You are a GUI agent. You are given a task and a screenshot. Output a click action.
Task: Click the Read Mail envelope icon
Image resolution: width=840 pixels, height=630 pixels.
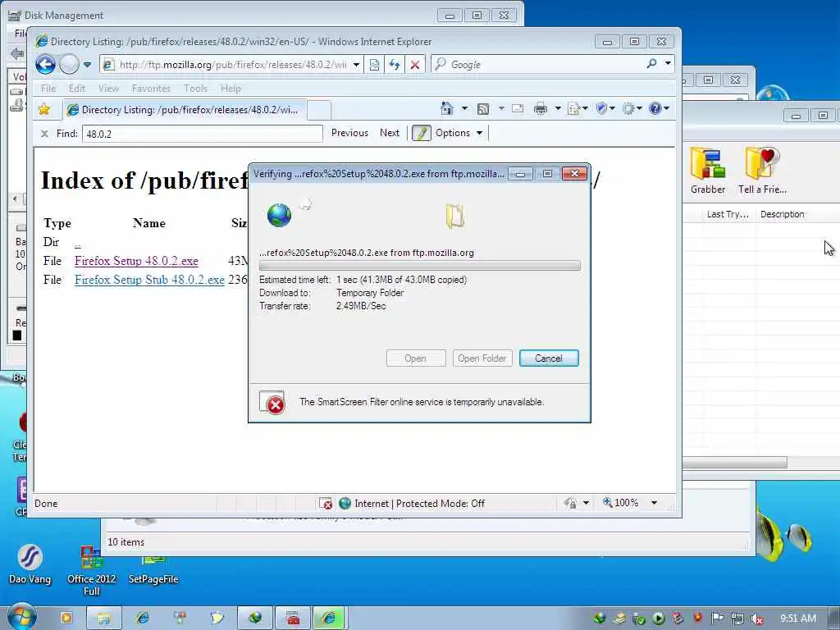(x=518, y=109)
